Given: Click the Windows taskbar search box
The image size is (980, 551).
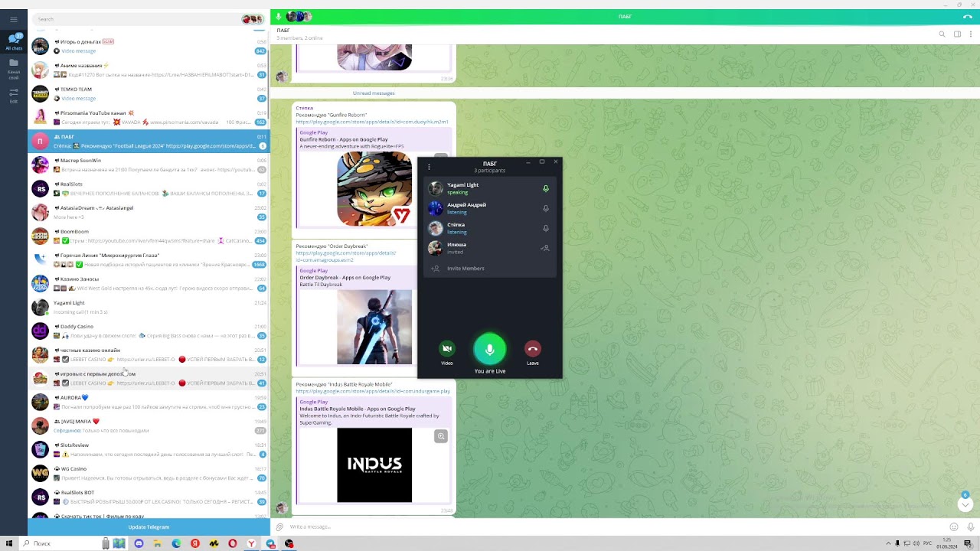Looking at the screenshot, I should (61, 543).
